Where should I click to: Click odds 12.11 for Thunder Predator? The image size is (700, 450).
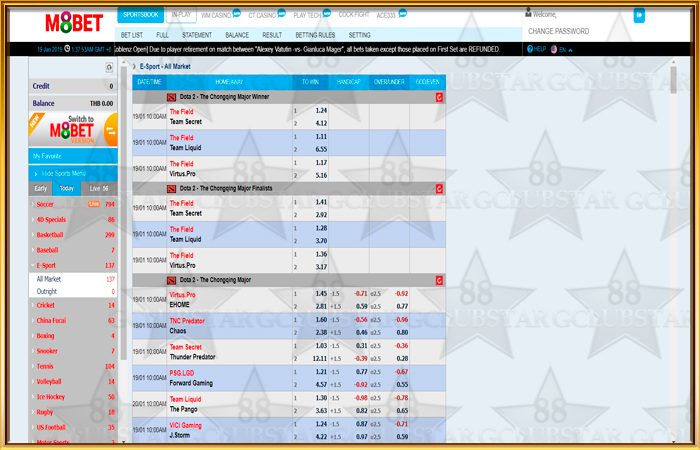point(320,358)
